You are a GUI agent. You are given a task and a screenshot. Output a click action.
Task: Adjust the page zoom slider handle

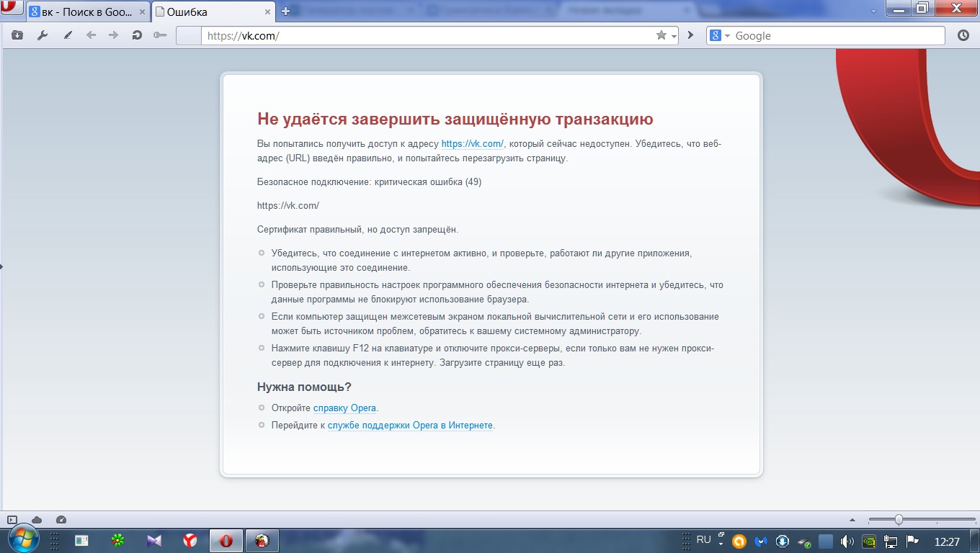tap(899, 520)
